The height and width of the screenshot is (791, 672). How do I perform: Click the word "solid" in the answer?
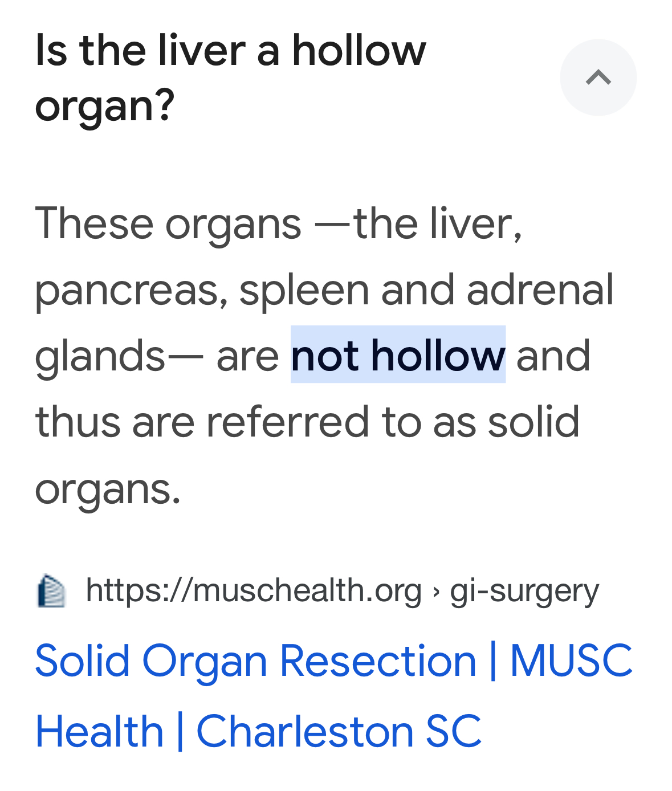(x=533, y=422)
